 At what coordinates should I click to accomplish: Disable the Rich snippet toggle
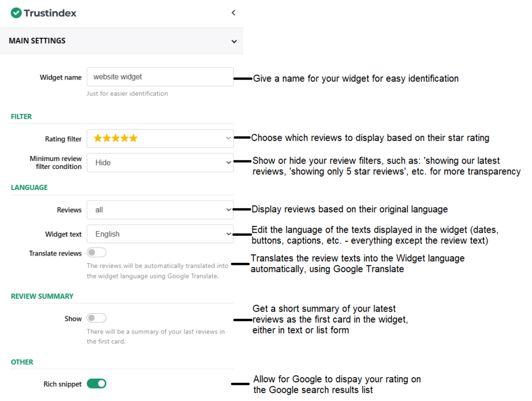pyautogui.click(x=97, y=384)
